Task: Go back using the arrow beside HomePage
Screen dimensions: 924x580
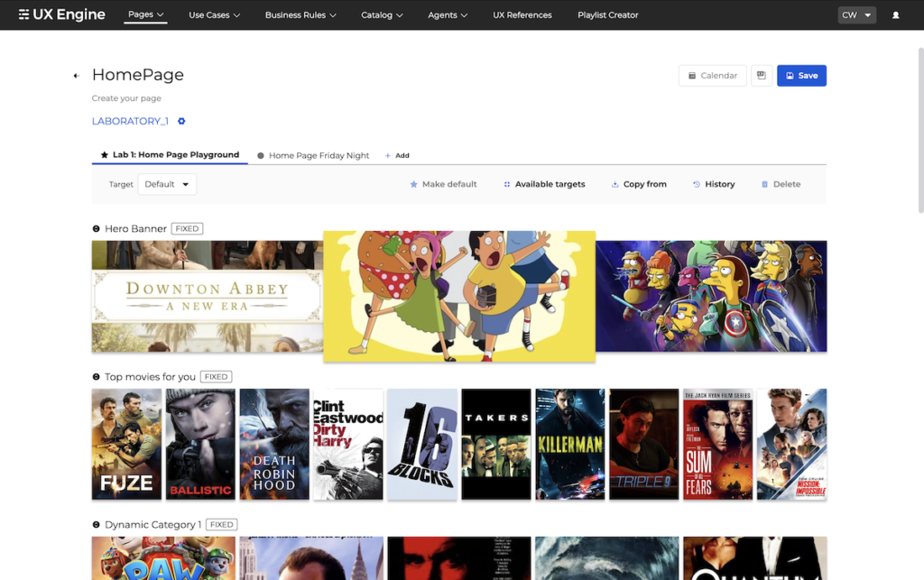Action: [76, 76]
